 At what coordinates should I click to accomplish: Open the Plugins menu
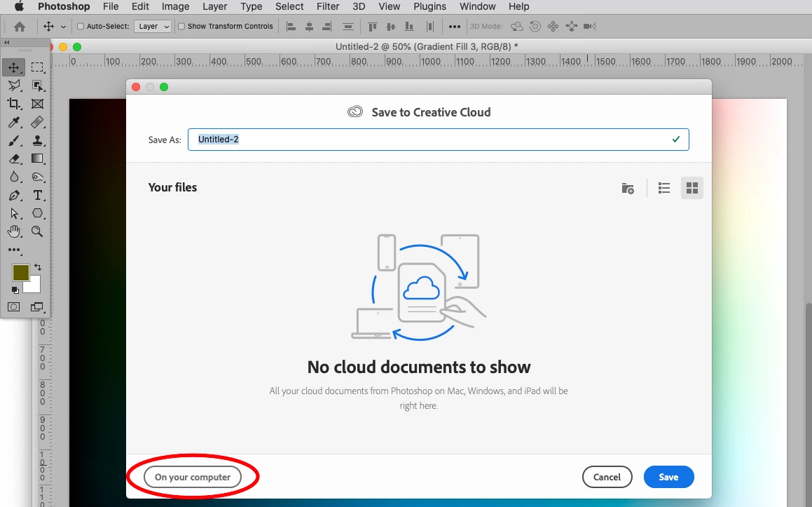click(430, 7)
